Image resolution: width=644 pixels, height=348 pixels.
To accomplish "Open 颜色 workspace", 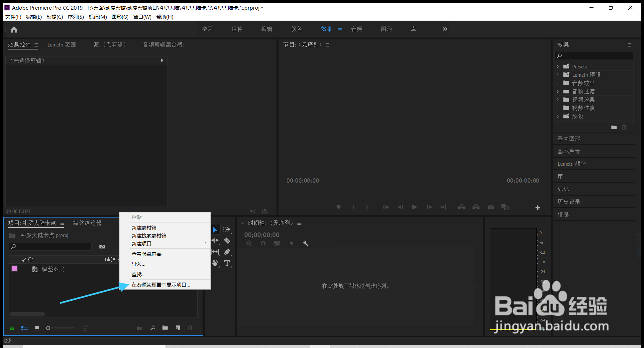I will (297, 29).
